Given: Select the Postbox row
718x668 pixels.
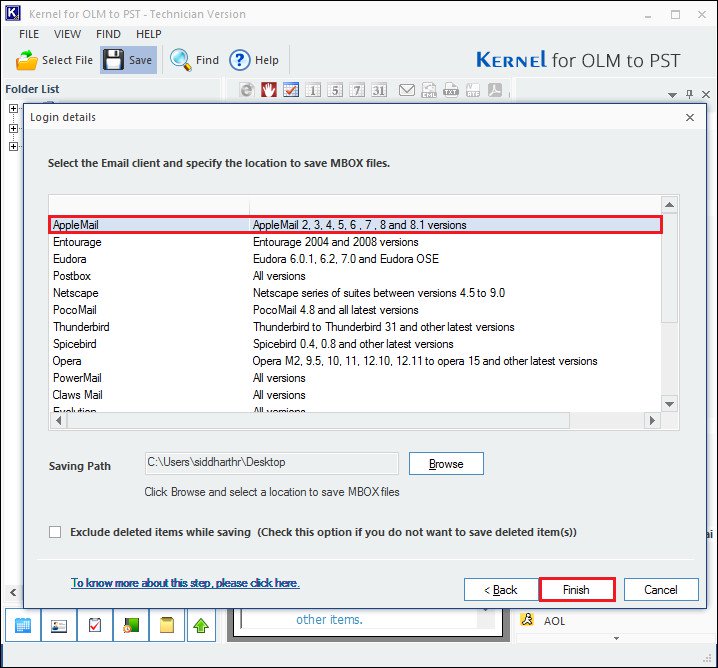Looking at the screenshot, I should (355, 276).
